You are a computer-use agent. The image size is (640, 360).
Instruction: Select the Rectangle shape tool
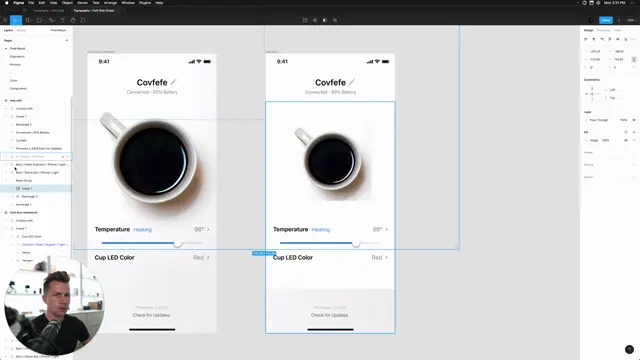point(39,20)
